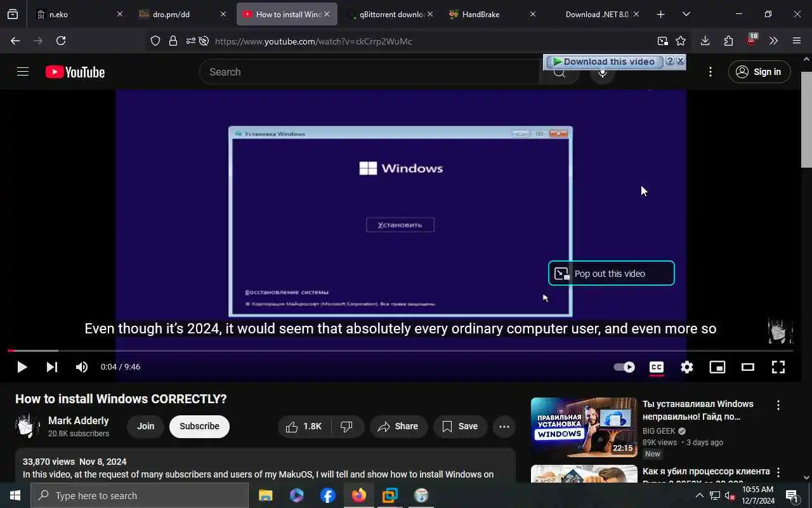This screenshot has height=508, width=812.
Task: Switch to the Download .NET 8.0 tab
Action: point(596,14)
